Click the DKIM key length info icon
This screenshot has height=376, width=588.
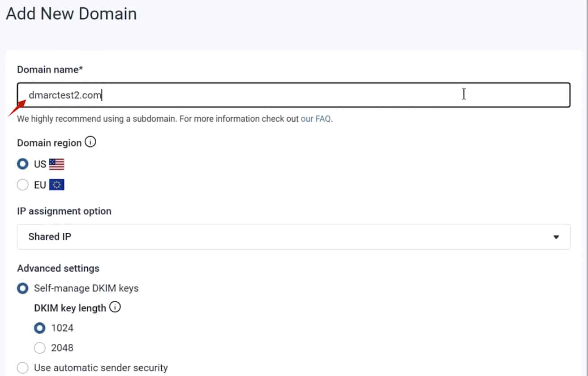pyautogui.click(x=115, y=308)
